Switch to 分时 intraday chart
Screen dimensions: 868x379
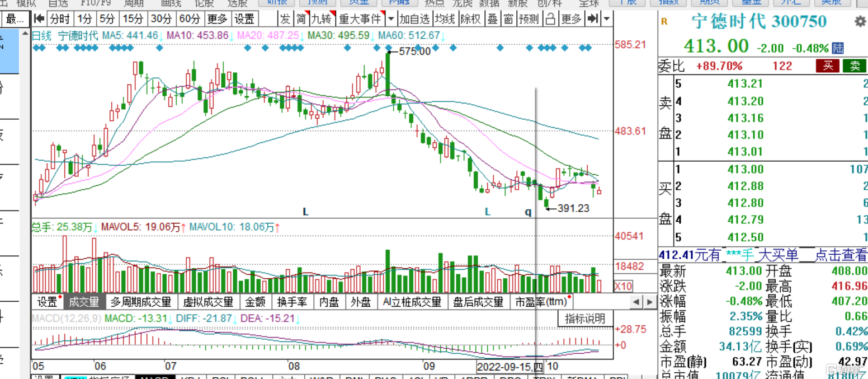60,19
